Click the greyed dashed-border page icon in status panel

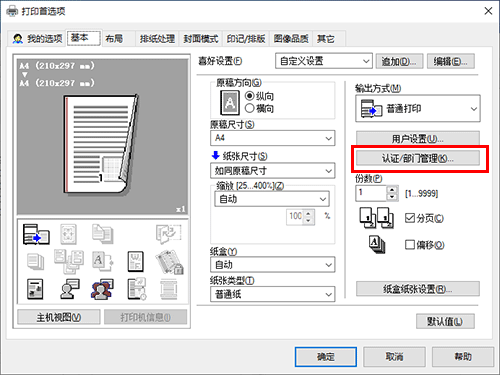coord(168,234)
